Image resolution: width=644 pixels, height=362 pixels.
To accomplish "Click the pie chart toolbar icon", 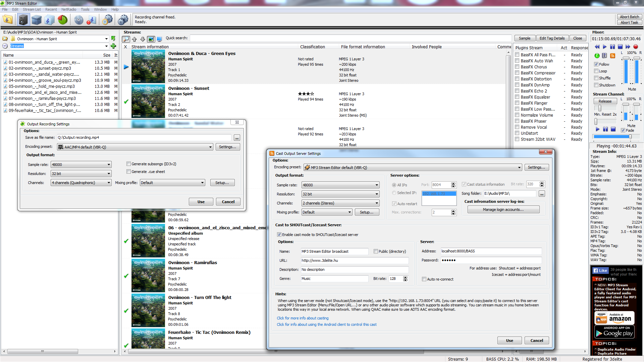I will 62,19.
